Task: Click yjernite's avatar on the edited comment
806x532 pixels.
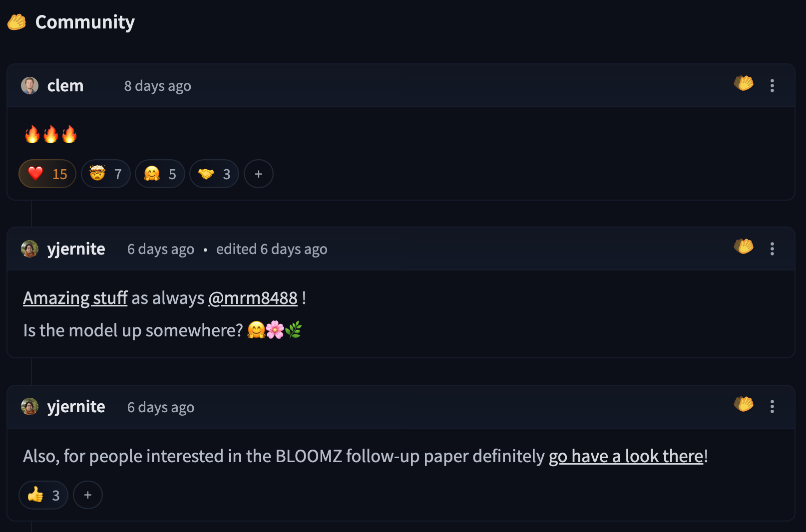Action: tap(30, 249)
